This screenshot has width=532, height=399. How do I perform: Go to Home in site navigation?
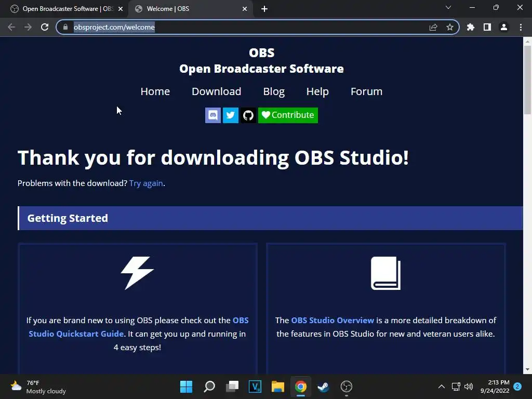click(155, 91)
